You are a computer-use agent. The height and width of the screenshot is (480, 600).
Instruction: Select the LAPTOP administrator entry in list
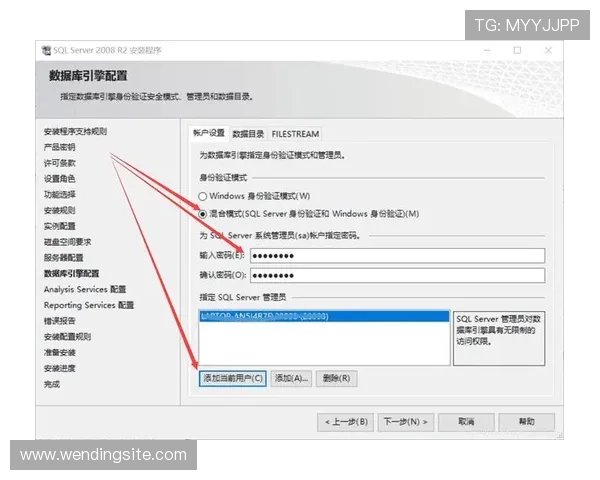(x=324, y=316)
